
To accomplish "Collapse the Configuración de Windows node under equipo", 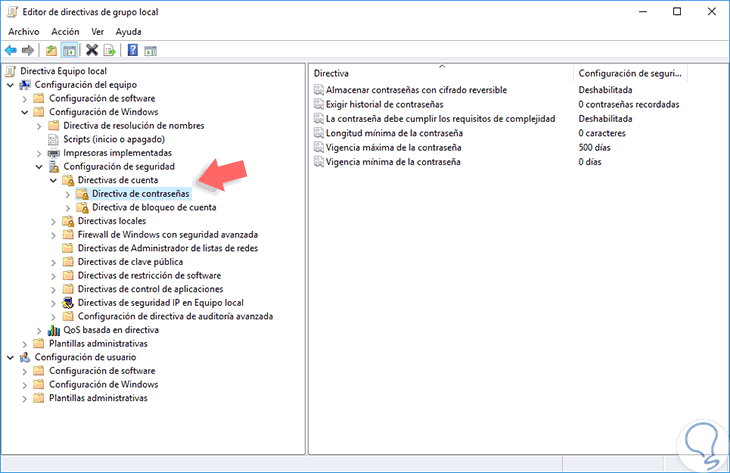I will pyautogui.click(x=25, y=112).
